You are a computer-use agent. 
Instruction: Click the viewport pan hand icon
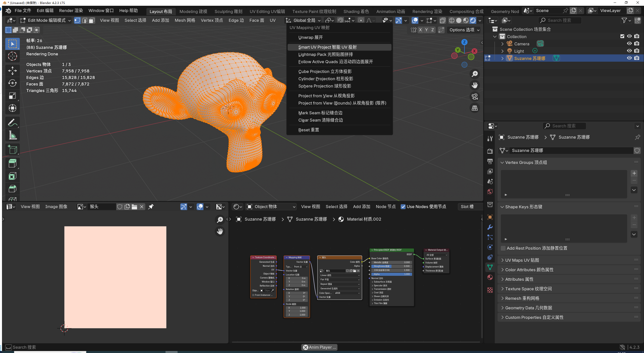click(475, 85)
